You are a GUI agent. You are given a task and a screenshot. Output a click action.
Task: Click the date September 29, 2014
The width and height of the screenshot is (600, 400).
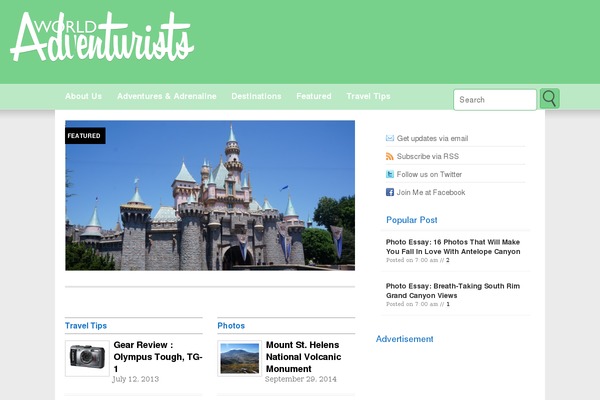point(301,379)
